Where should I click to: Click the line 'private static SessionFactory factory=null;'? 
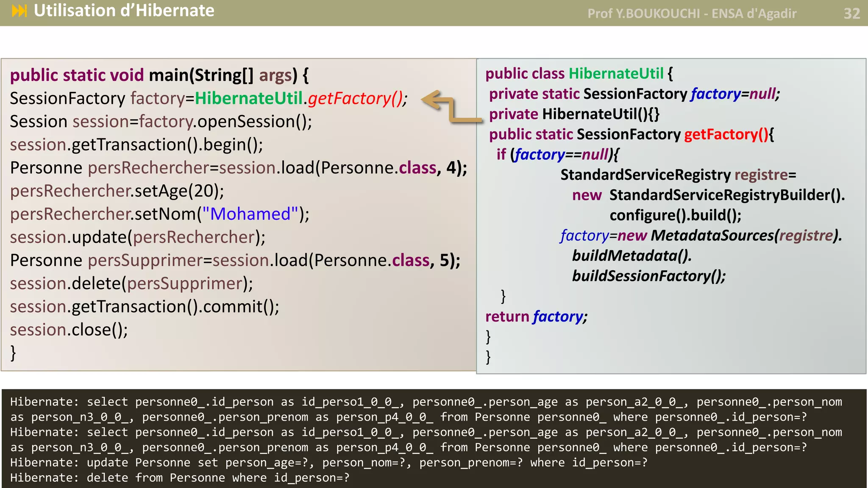point(634,94)
